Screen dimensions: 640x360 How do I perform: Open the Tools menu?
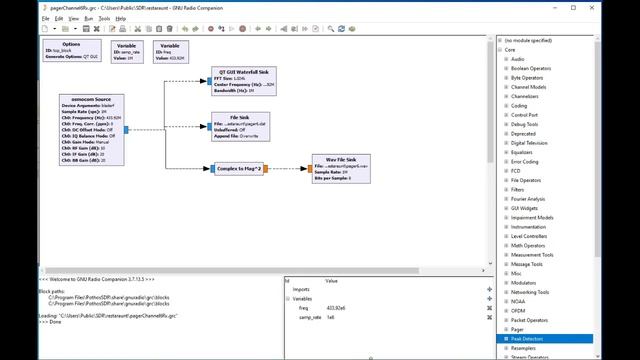pyautogui.click(x=104, y=19)
